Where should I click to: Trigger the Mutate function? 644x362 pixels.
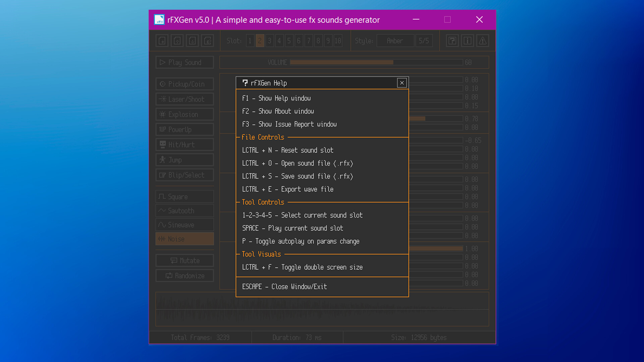[184, 260]
